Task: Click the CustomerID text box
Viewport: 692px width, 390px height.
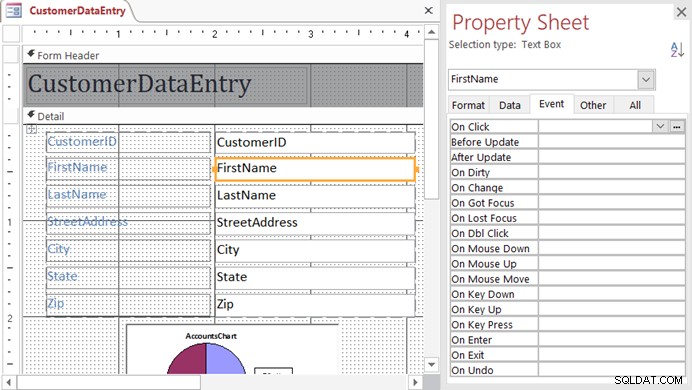Action: click(315, 142)
